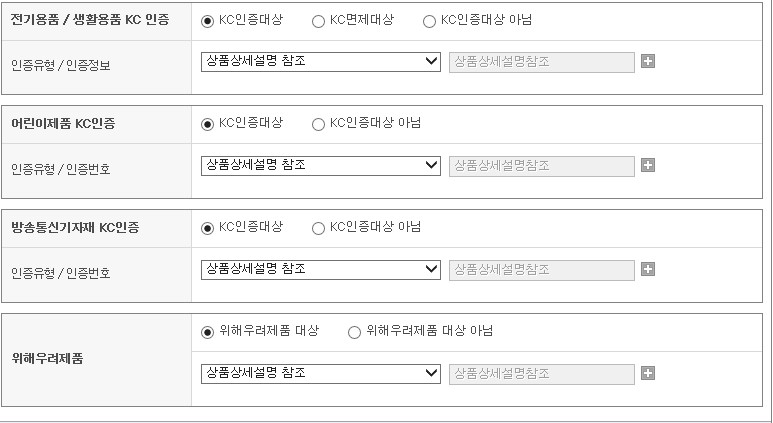Viewport: 773px width, 423px height.
Task: Select KC면제대상 for 전기용품 / 생활용품
Action: pyautogui.click(x=319, y=21)
